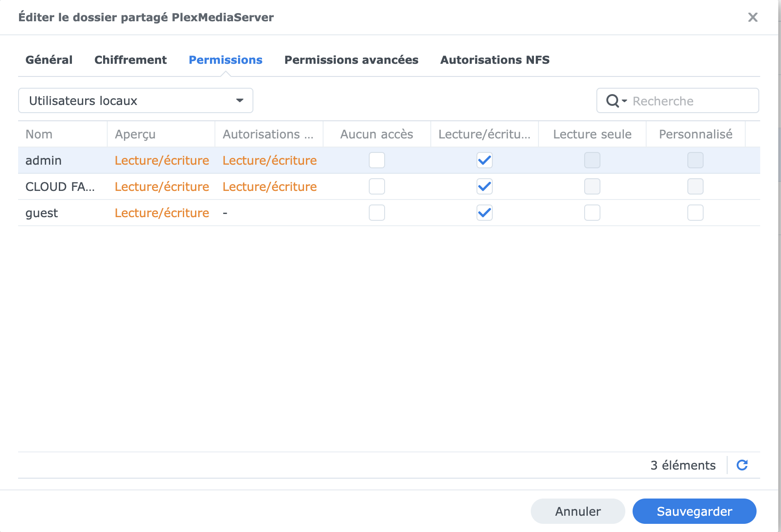The width and height of the screenshot is (781, 532).
Task: Select the Permissions tab
Action: pos(225,60)
